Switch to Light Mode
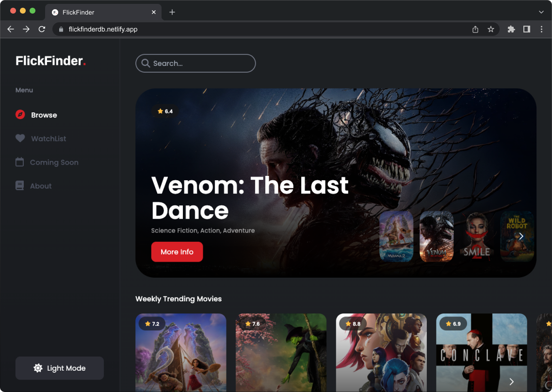 (x=60, y=368)
